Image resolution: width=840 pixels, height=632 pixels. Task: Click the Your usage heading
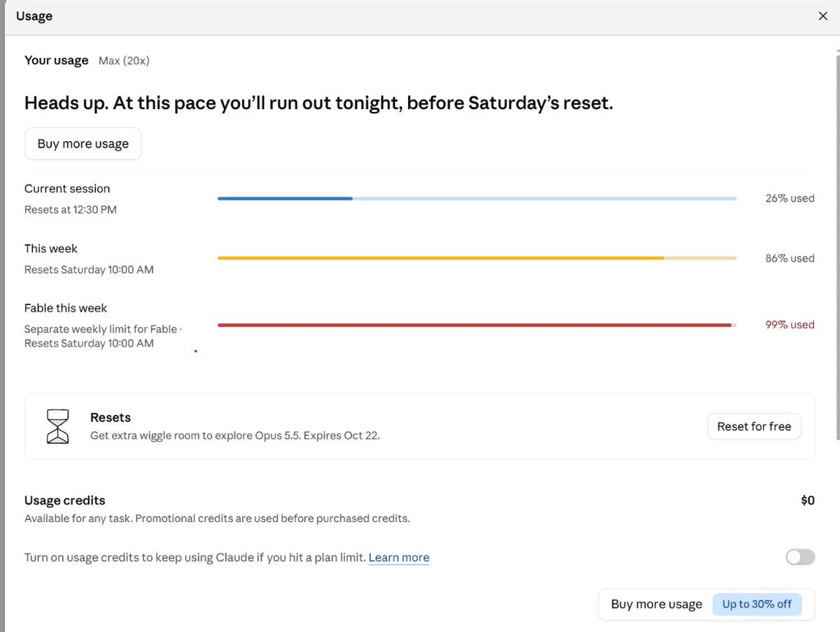pos(57,61)
